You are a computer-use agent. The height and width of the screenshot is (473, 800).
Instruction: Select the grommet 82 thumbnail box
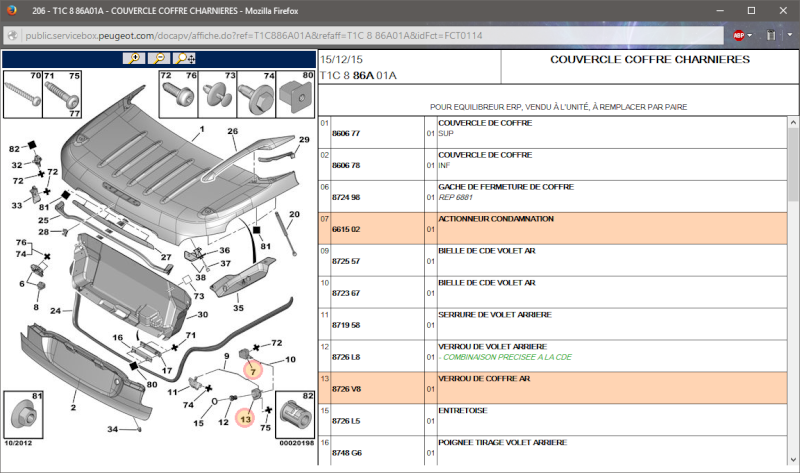295,415
